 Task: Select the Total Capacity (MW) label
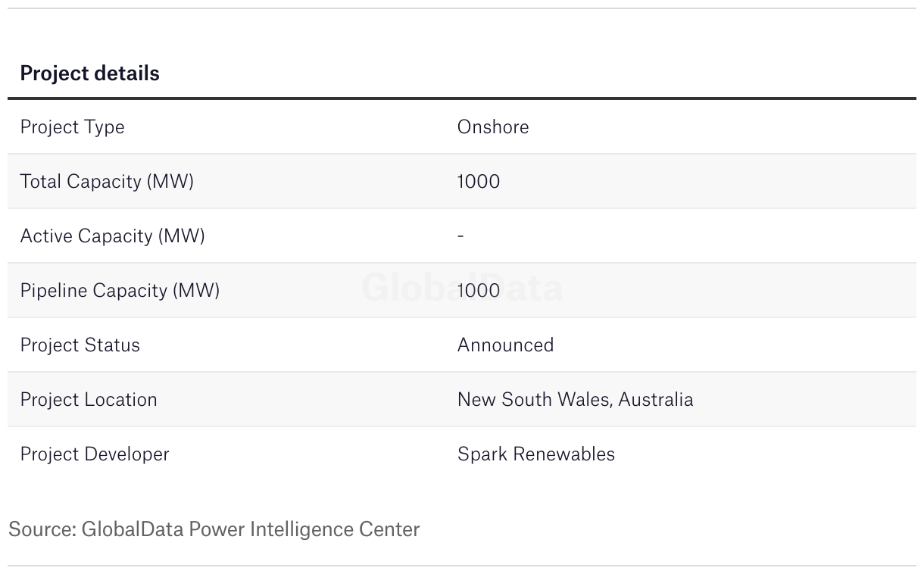(107, 181)
